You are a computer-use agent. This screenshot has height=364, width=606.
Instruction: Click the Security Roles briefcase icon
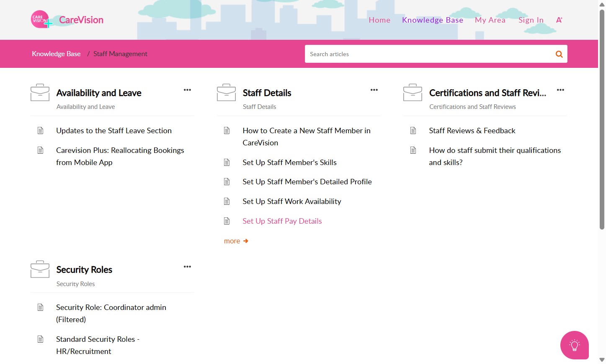(x=40, y=269)
